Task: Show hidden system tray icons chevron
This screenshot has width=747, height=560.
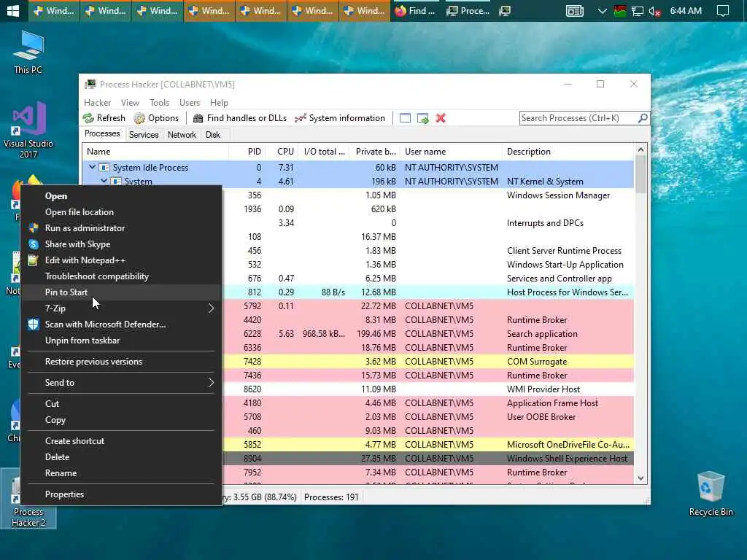Action: [x=602, y=10]
